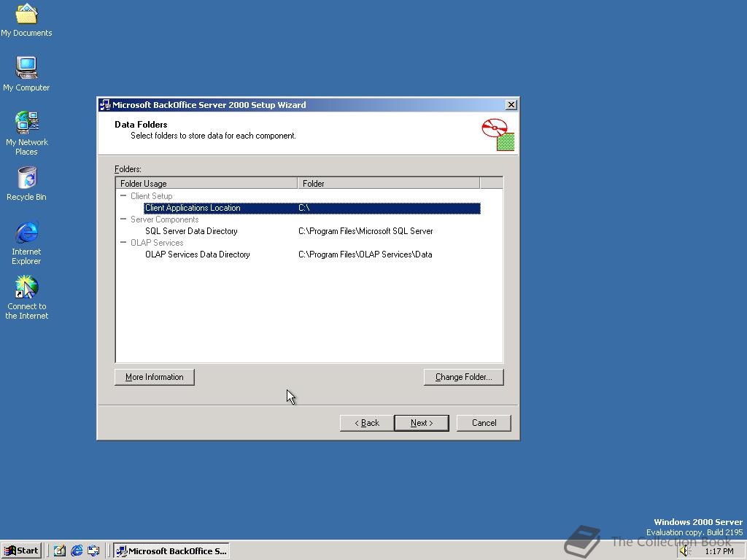Close the BackOffice Setup Wizard window
Screen dimensions: 747x560
pyautogui.click(x=511, y=105)
